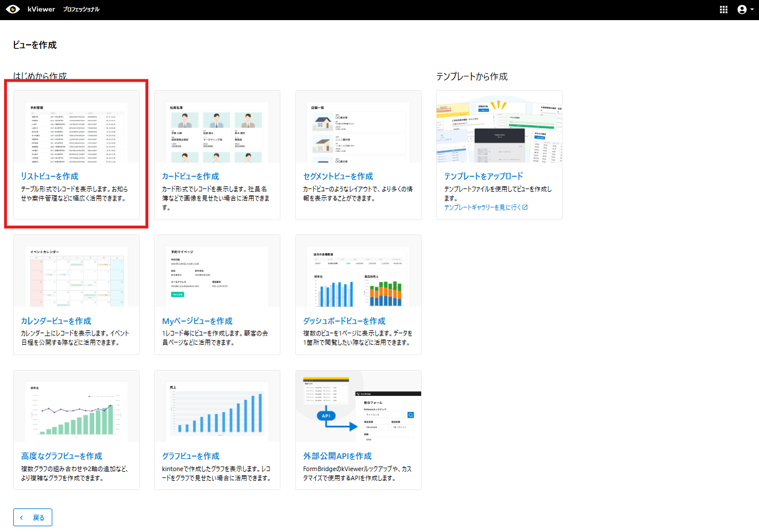Image resolution: width=759 pixels, height=532 pixels.
Task: Open 高度なグラフビューを作成 link
Action: coord(61,456)
